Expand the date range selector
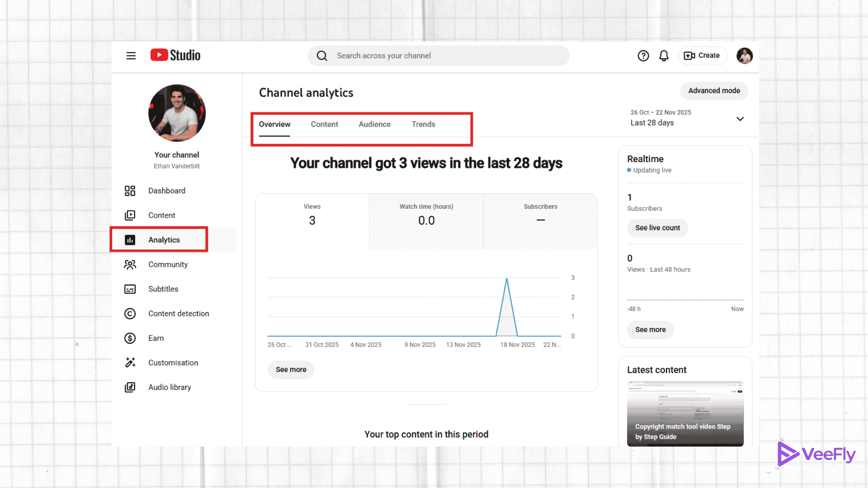This screenshot has width=868, height=488. [740, 118]
